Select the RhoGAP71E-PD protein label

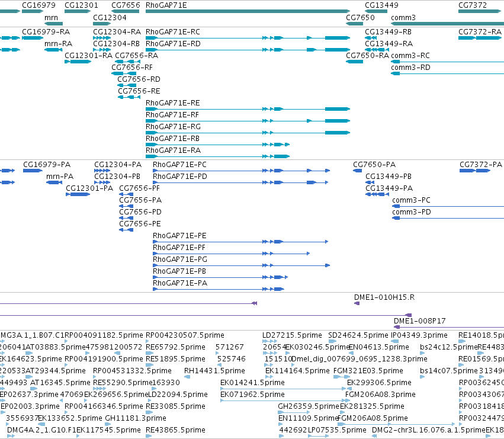[x=179, y=177]
